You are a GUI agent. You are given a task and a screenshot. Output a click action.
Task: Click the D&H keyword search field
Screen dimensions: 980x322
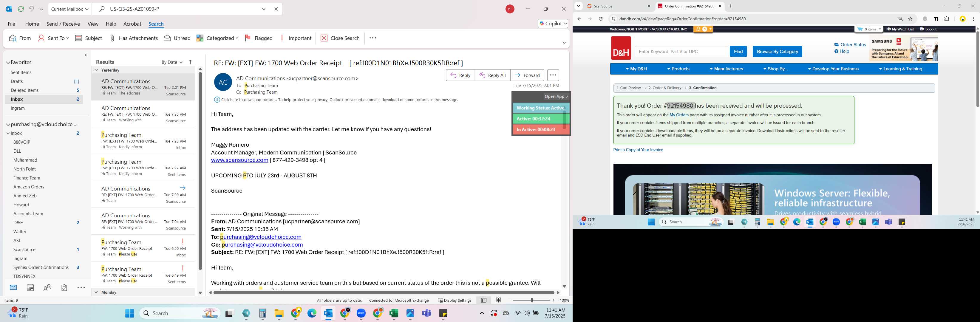(x=681, y=52)
